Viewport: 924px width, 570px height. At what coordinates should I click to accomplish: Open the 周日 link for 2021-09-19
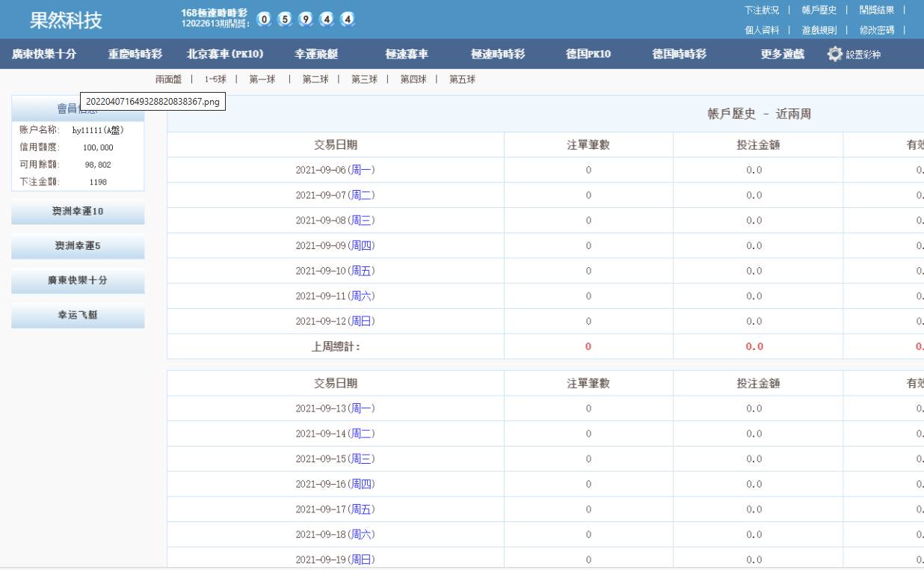(x=362, y=560)
